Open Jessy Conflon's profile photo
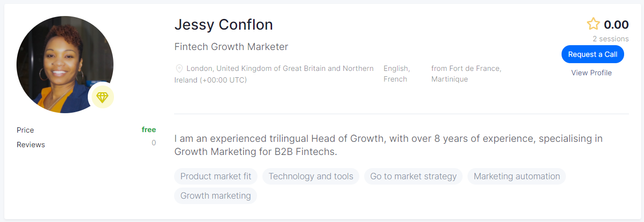The height and width of the screenshot is (222, 644). coord(65,65)
